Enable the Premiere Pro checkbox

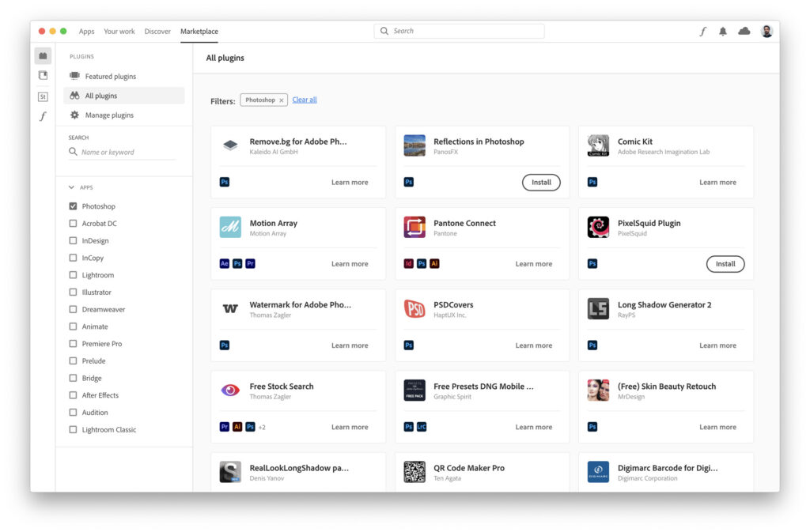click(x=73, y=344)
